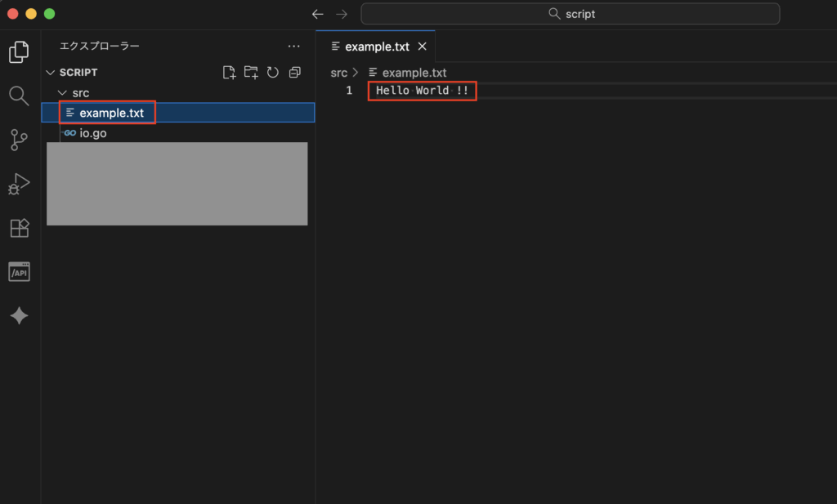Collapse the SCRIPT root section
837x504 pixels.
point(51,73)
